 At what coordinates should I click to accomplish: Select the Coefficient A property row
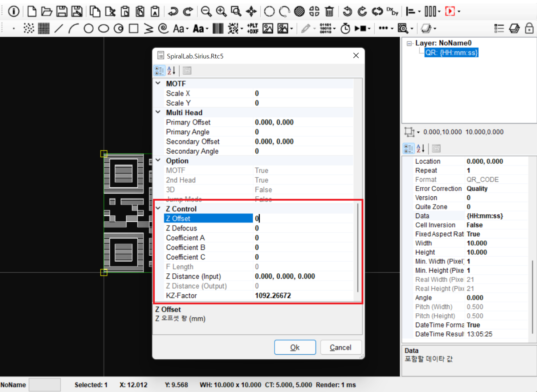259,238
